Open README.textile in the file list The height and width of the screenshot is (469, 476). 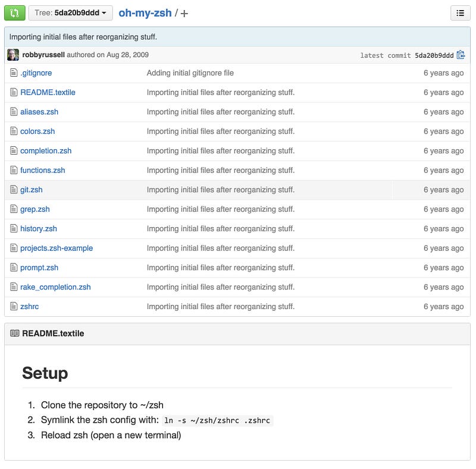[48, 93]
